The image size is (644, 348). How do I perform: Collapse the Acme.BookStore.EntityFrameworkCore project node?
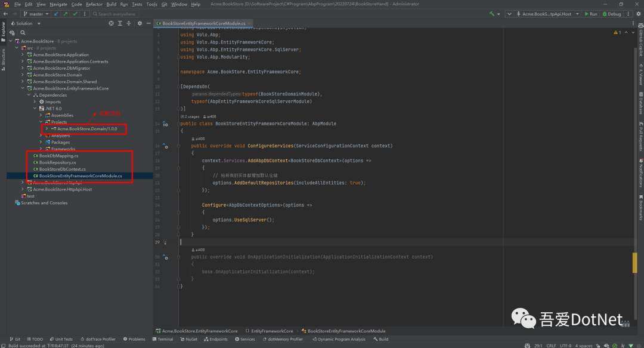click(23, 88)
